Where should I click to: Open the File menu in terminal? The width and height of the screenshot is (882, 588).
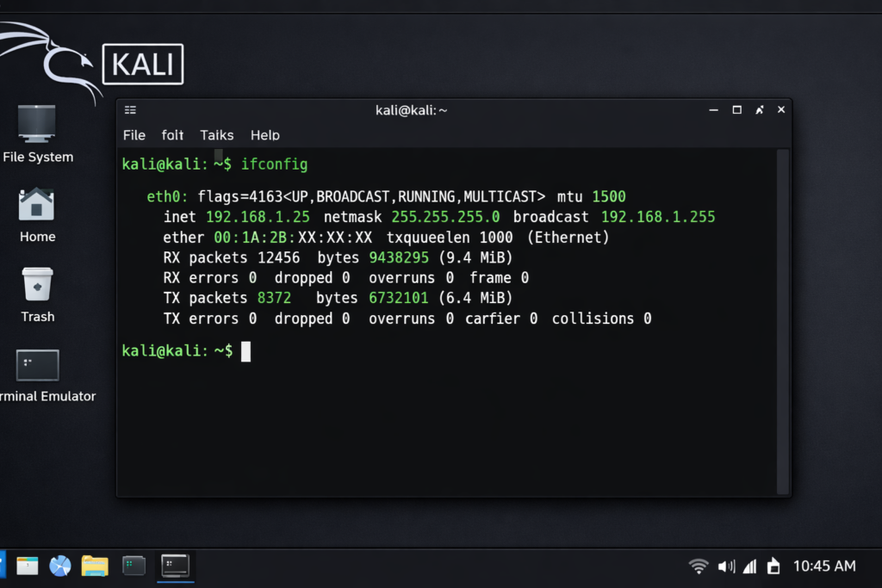click(x=134, y=135)
